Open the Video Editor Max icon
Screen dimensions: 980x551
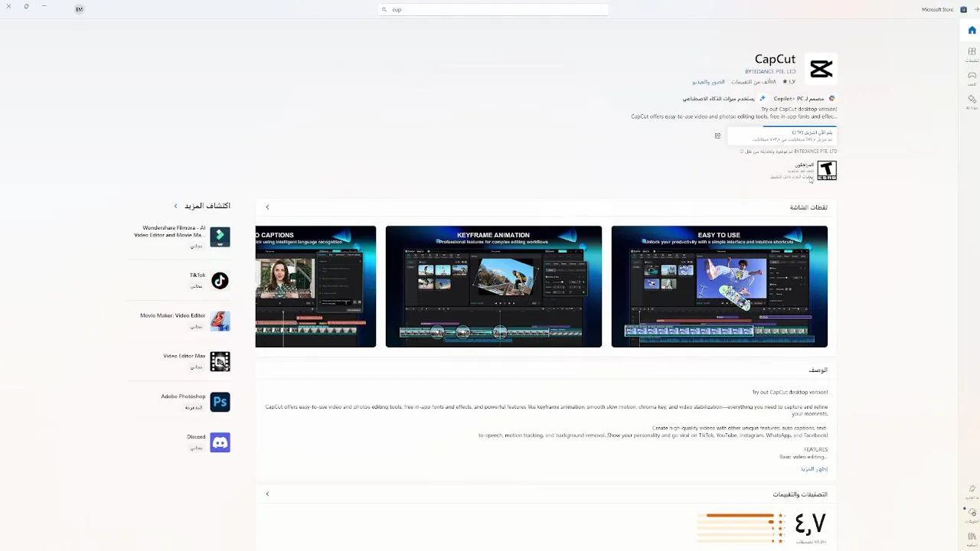(x=220, y=361)
